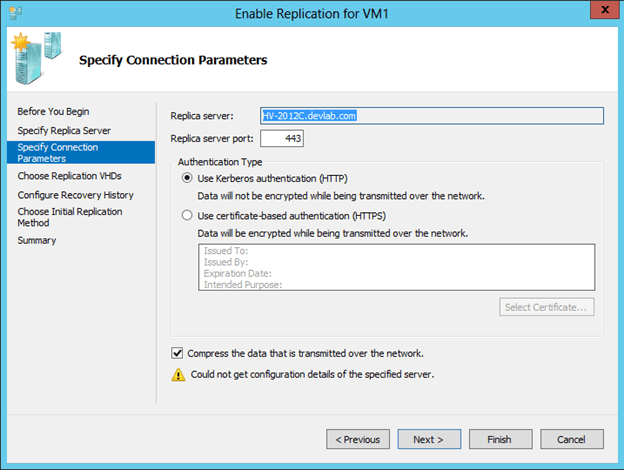Jump to Choose Replication VHDs step
This screenshot has width=624, height=470.
tap(70, 176)
